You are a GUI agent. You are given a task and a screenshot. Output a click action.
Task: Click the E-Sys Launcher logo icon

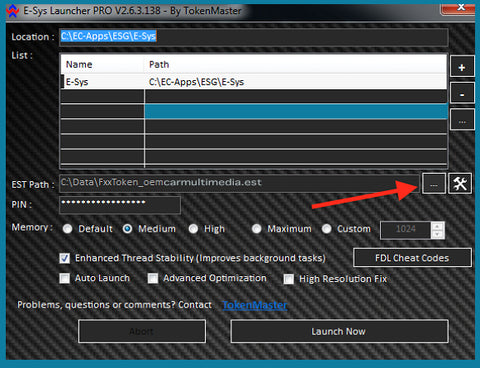[13, 11]
